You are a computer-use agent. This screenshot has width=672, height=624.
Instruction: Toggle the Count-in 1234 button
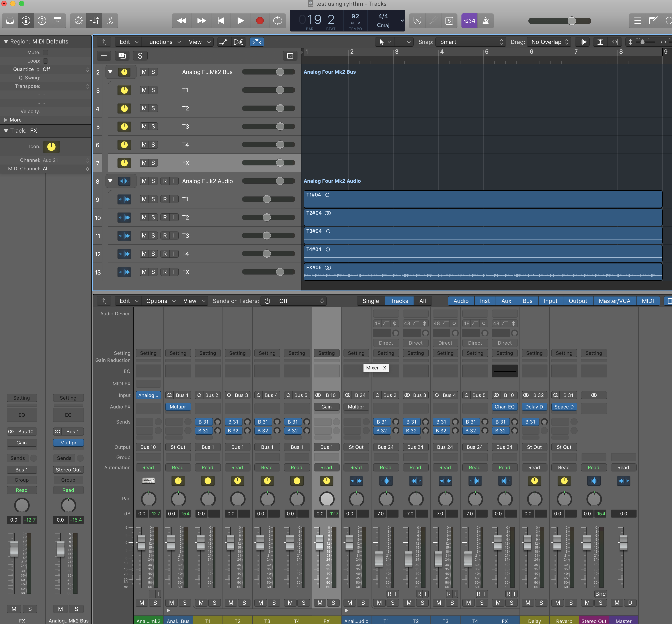(x=469, y=21)
